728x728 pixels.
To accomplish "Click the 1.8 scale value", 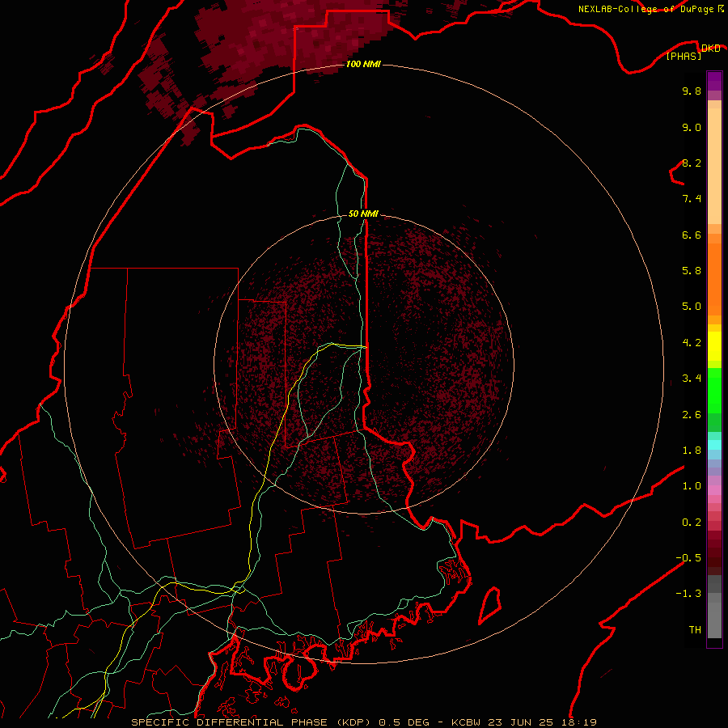I will click(692, 450).
